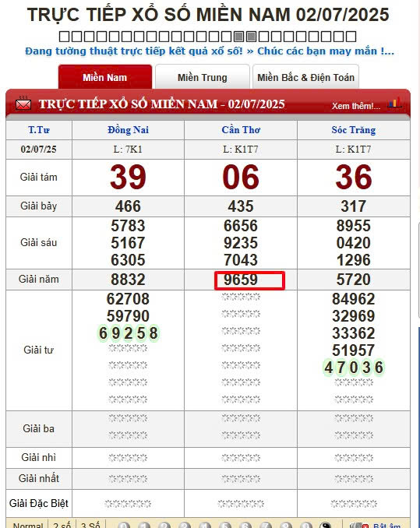This screenshot has height=528, width=420.
Task: Switch to the Miền Trung tab
Action: point(203,77)
